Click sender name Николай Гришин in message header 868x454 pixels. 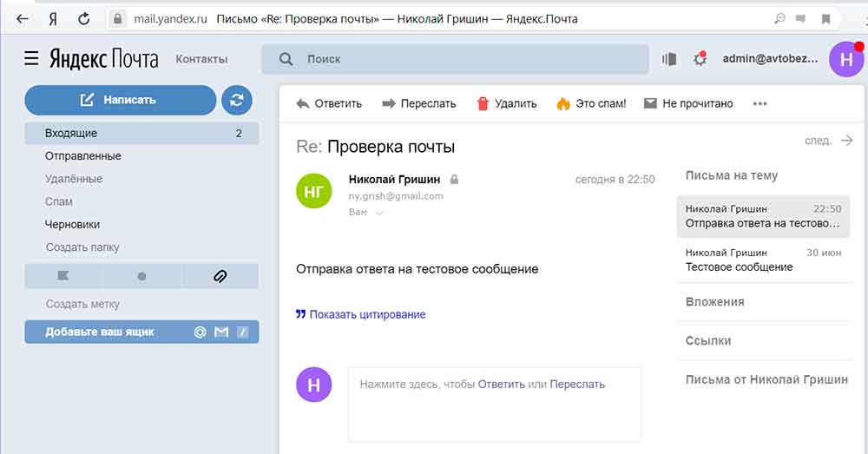point(394,180)
